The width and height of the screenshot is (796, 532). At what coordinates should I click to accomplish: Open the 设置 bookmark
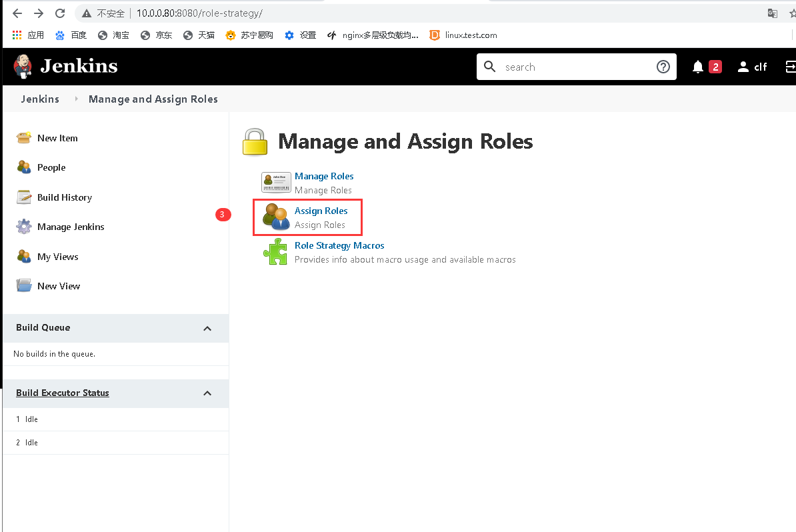tap(301, 35)
